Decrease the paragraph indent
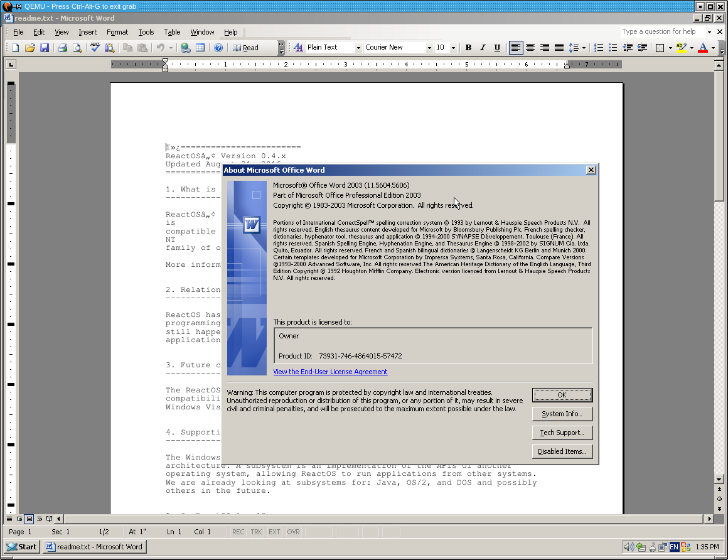This screenshot has height=560, width=728. pyautogui.click(x=628, y=48)
